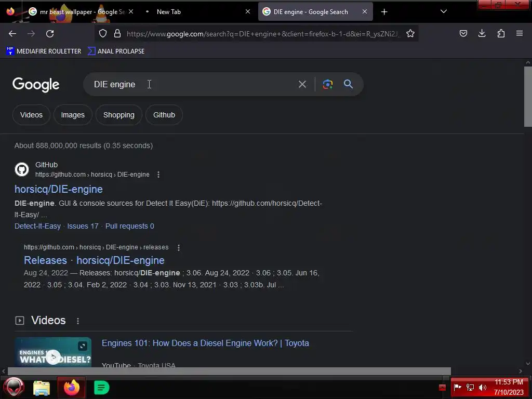Search by image with Google Lens
Image resolution: width=532 pixels, height=399 pixels.
coord(327,84)
